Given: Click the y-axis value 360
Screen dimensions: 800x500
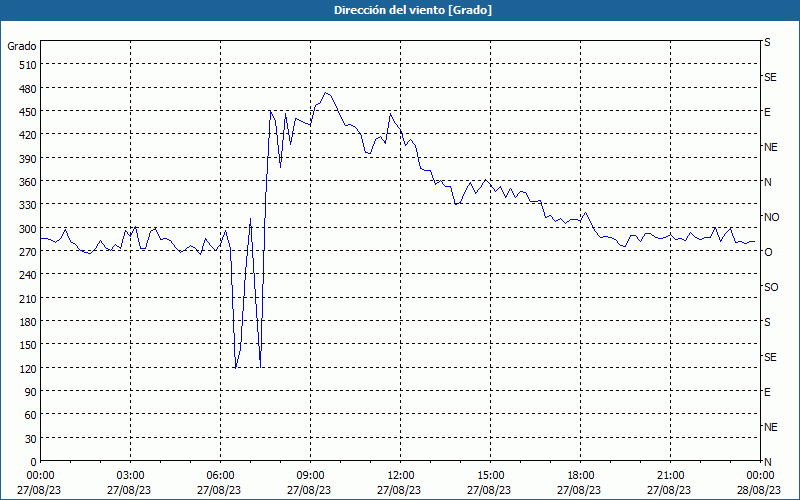Looking at the screenshot, I should tap(29, 182).
